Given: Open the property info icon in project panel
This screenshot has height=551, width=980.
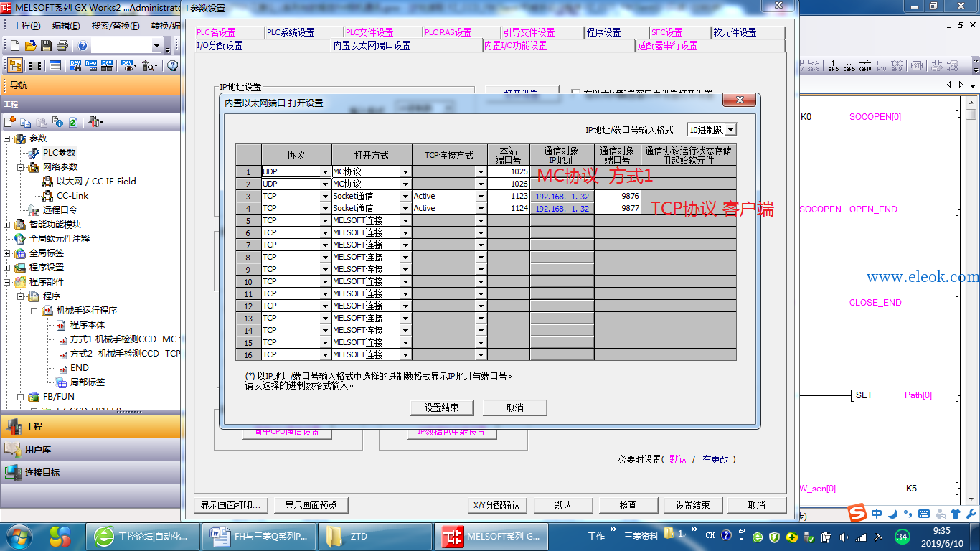Looking at the screenshot, I should click(57, 123).
